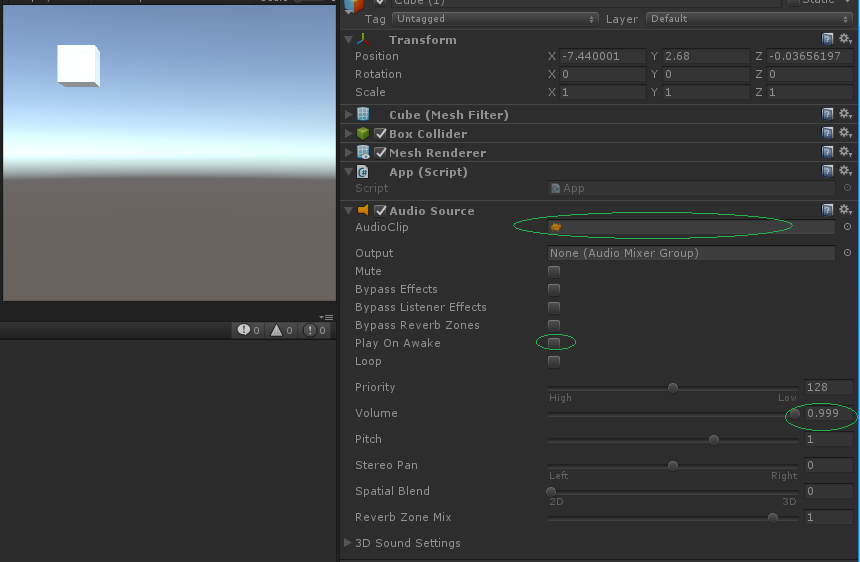
Task: Click the AudioClip object picker circle
Action: pos(847,226)
